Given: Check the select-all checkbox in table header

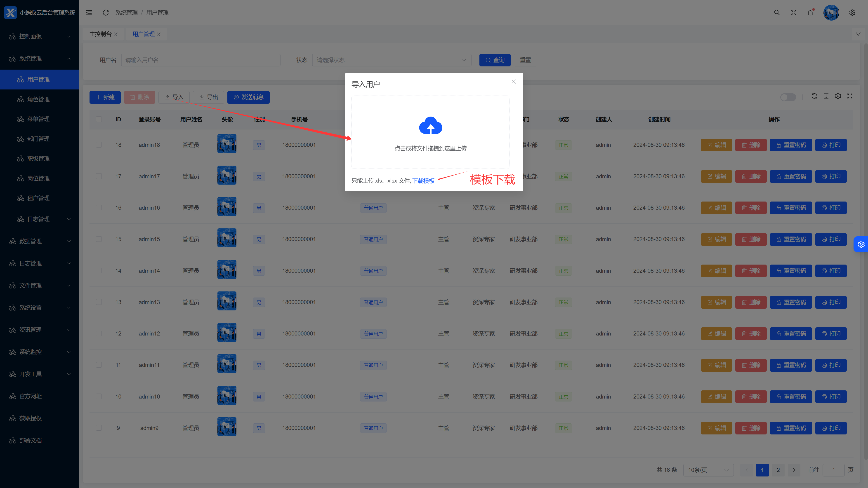Looking at the screenshot, I should click(x=99, y=119).
